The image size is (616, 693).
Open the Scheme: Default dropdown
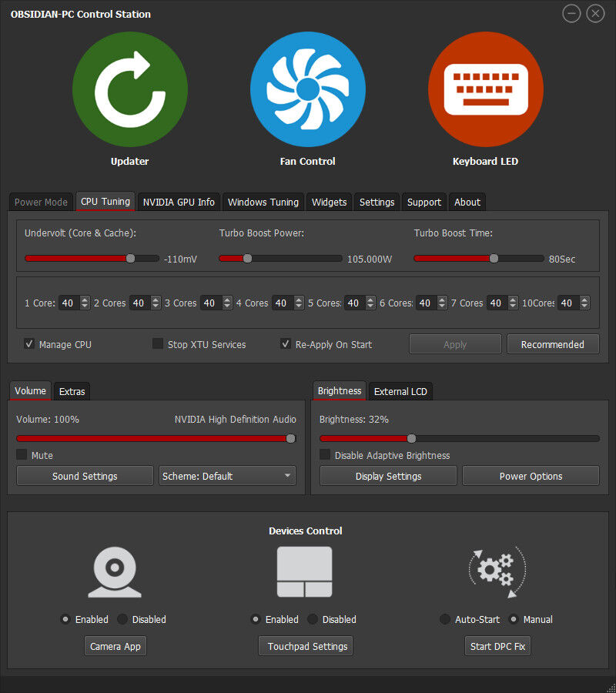pyautogui.click(x=227, y=476)
